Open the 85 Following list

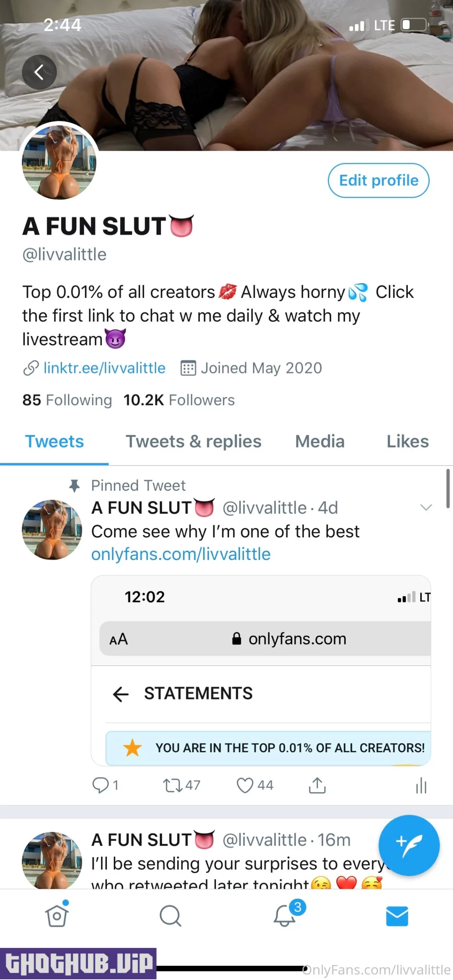[x=67, y=400]
